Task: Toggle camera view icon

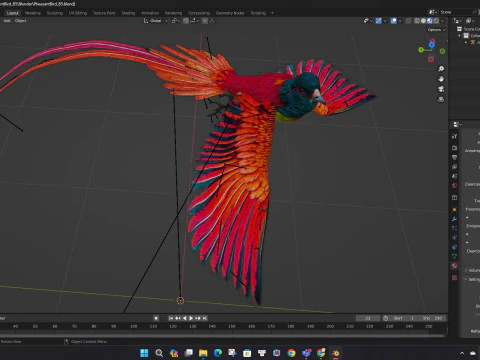Action: (441, 89)
